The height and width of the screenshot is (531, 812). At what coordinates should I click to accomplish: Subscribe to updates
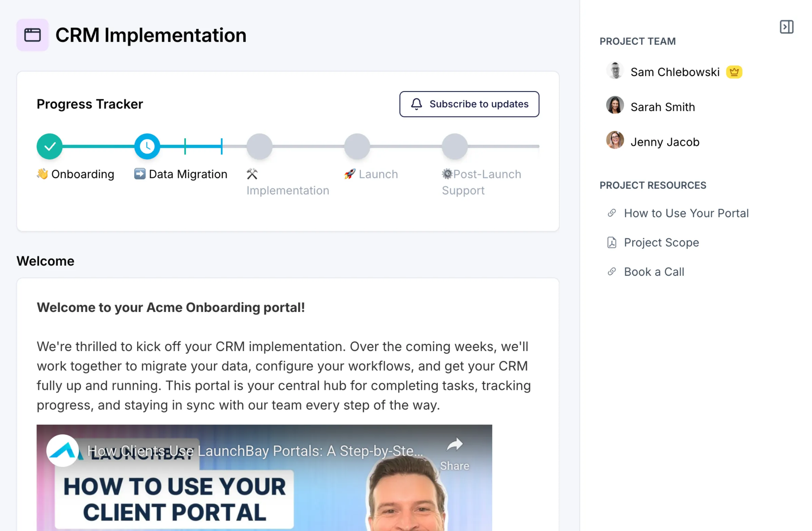pyautogui.click(x=469, y=104)
